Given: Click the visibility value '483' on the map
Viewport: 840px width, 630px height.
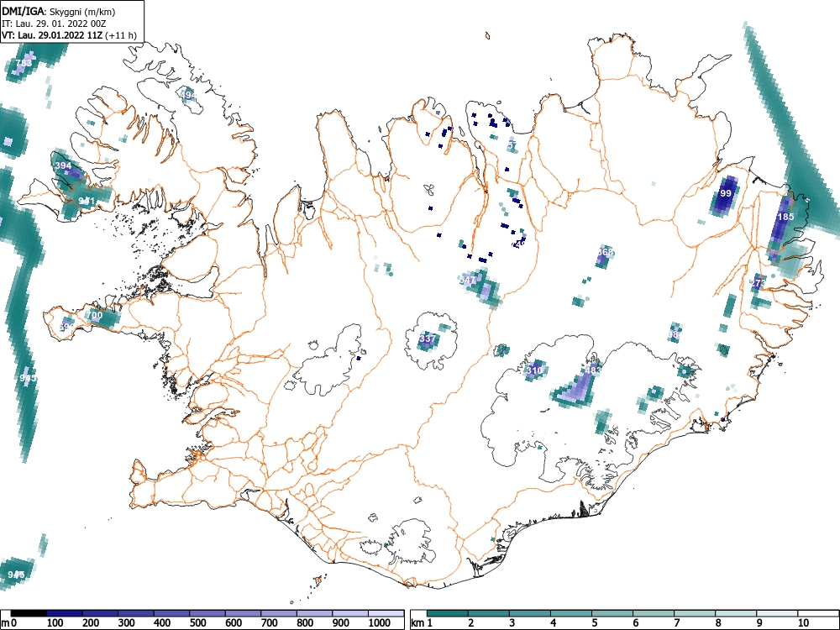Looking at the screenshot, I should tap(594, 370).
